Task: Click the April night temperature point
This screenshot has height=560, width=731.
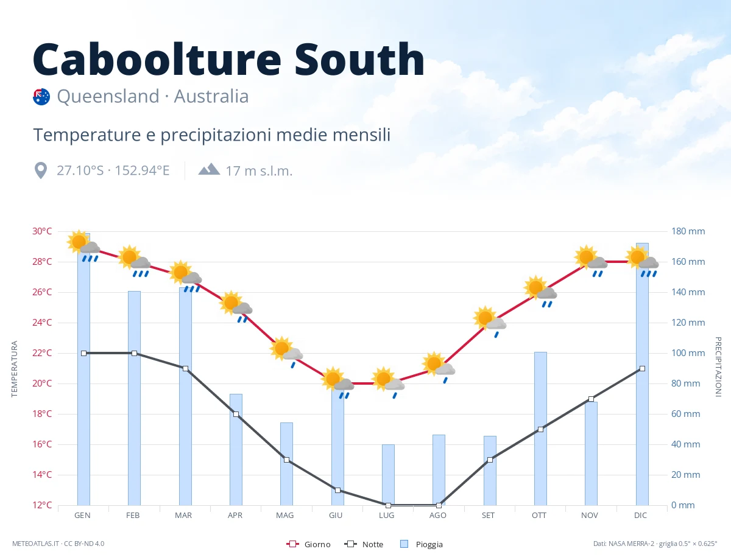Action: coord(236,414)
